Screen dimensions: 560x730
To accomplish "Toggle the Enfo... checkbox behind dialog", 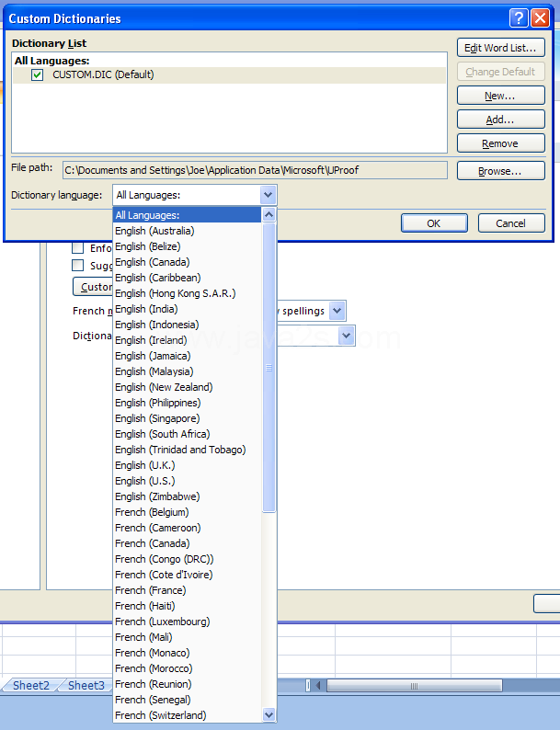I will click(78, 247).
